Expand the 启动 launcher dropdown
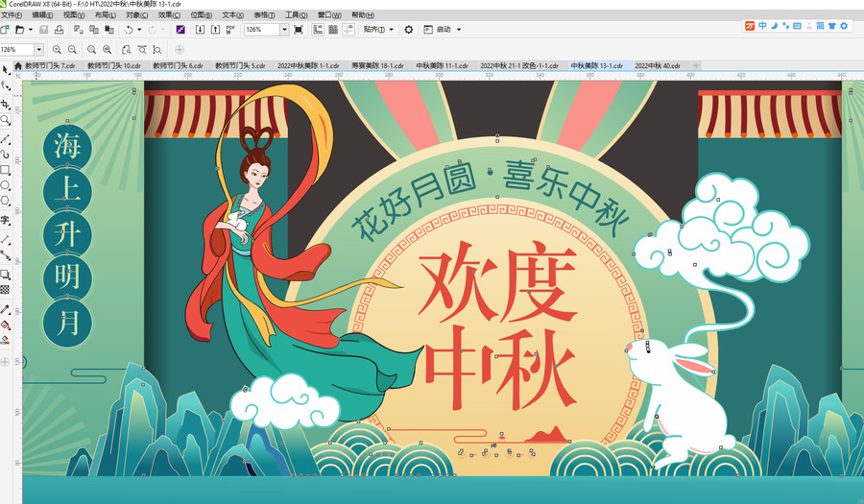864x504 pixels. click(459, 29)
